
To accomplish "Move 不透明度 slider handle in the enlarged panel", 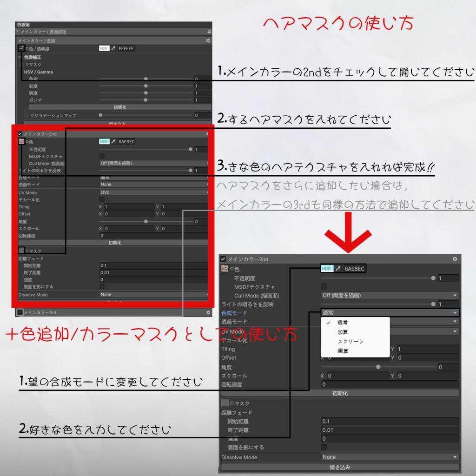I will (x=433, y=278).
